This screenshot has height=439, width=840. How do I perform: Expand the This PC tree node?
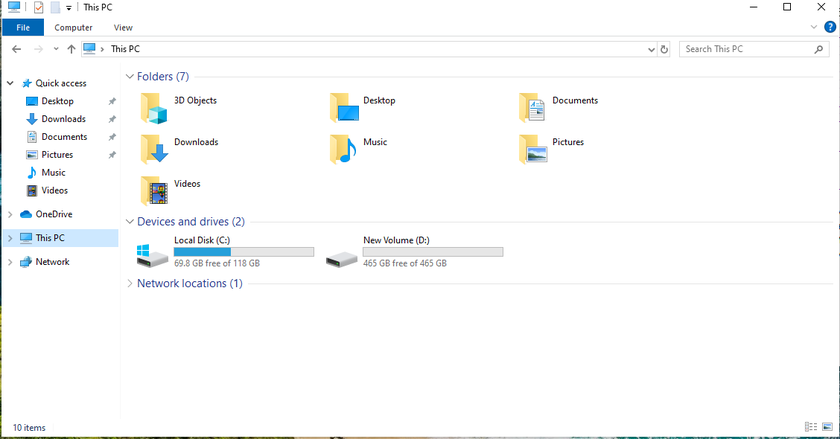10,238
